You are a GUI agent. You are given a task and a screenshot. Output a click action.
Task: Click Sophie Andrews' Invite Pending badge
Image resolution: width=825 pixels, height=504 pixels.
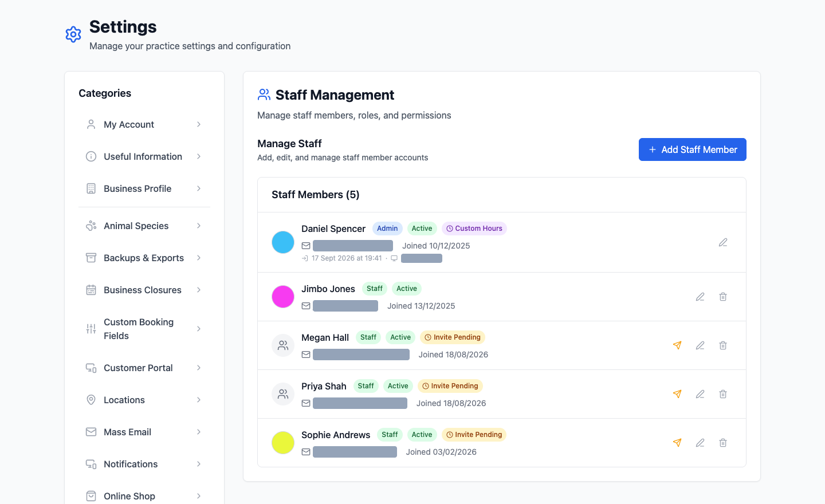click(x=474, y=435)
